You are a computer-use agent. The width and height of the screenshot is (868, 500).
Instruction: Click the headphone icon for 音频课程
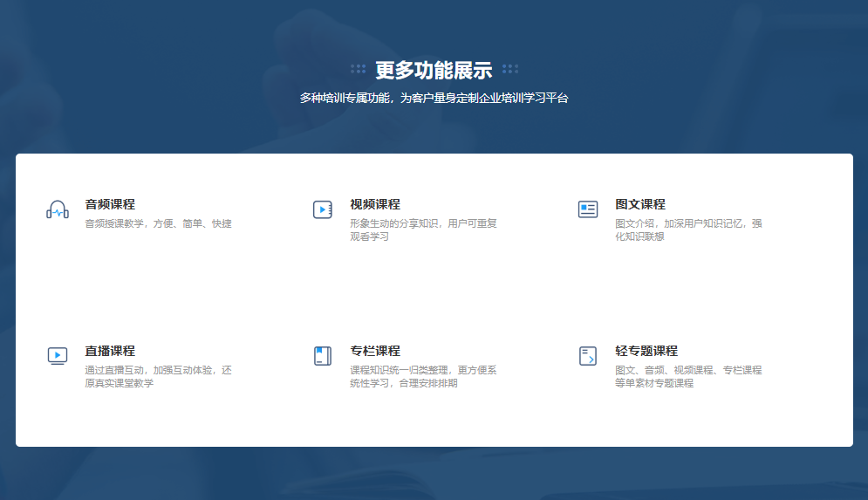click(x=58, y=209)
